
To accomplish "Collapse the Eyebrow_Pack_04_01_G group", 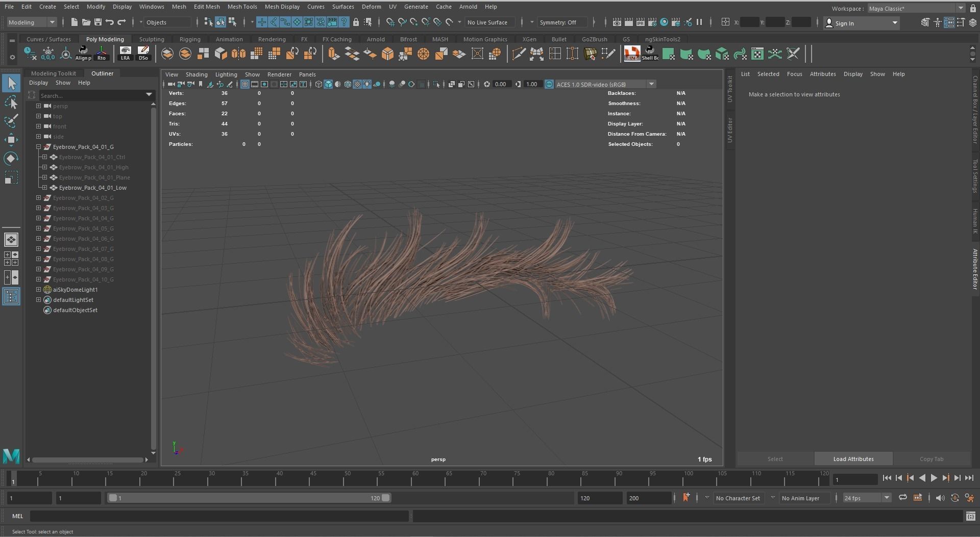I will click(38, 147).
